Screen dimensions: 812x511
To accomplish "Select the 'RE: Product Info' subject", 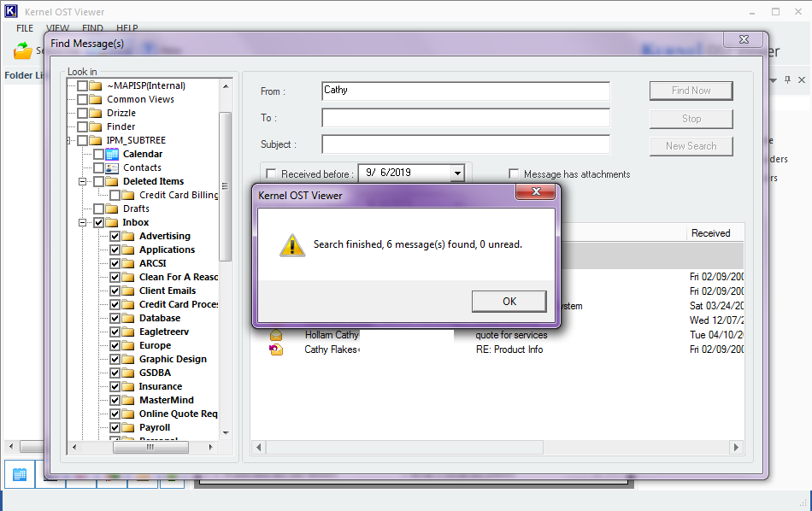I will click(509, 349).
